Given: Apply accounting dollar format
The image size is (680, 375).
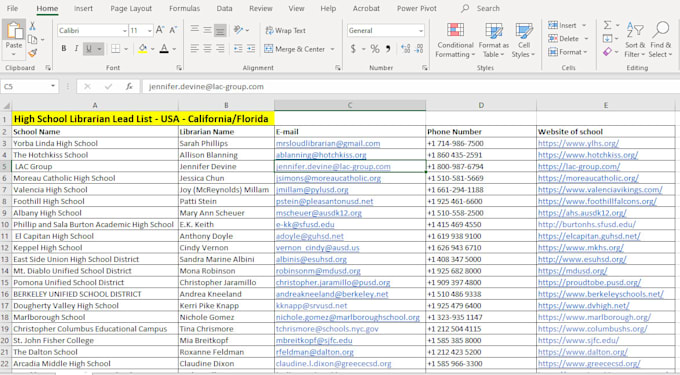Looking at the screenshot, I should coord(353,49).
